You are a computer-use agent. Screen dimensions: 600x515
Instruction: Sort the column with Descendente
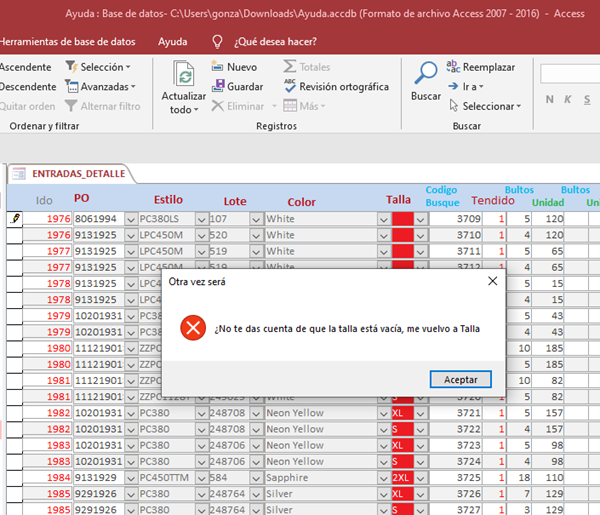28,87
